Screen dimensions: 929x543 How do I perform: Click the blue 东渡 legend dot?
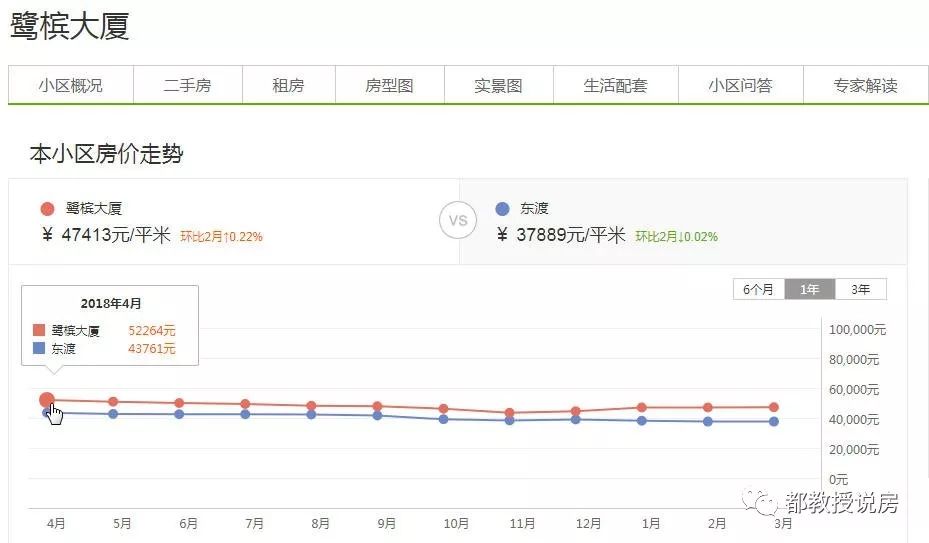coord(502,209)
